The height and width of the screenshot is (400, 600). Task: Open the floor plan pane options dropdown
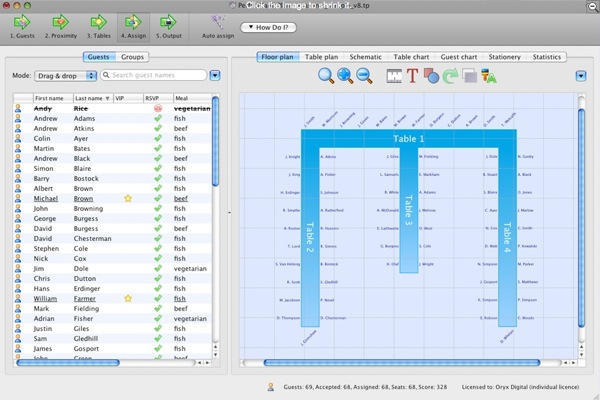point(581,75)
